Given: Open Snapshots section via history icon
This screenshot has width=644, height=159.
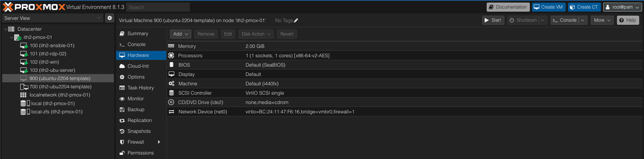Looking at the screenshot, I should point(122,131).
